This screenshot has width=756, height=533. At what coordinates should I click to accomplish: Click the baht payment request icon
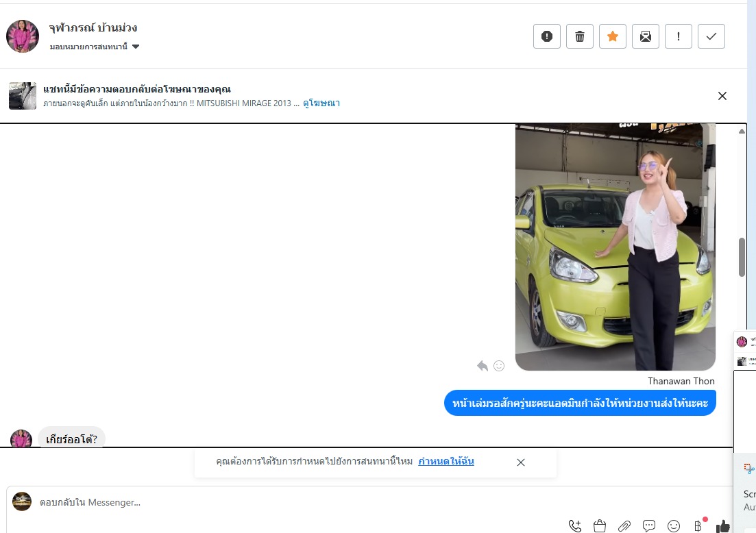(698, 526)
